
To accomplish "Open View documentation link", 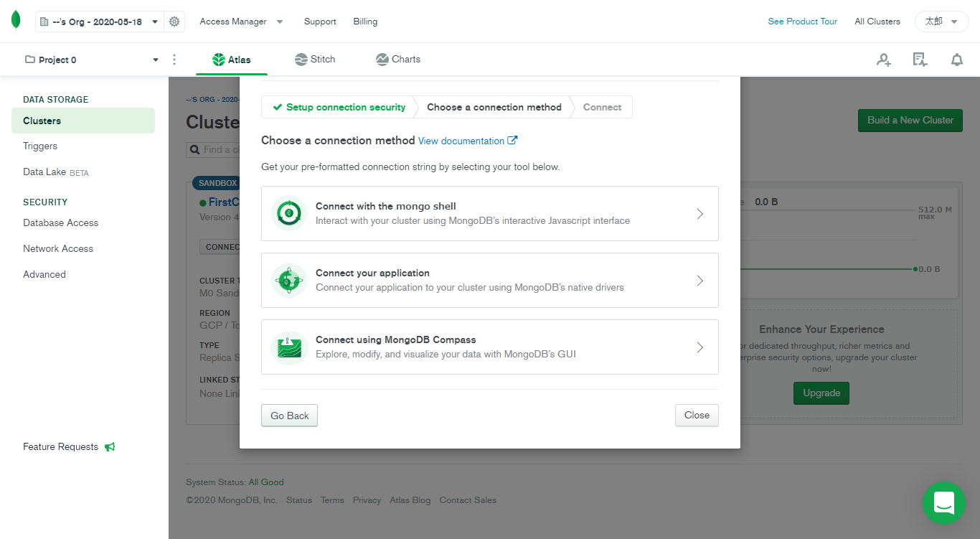I will 461,141.
